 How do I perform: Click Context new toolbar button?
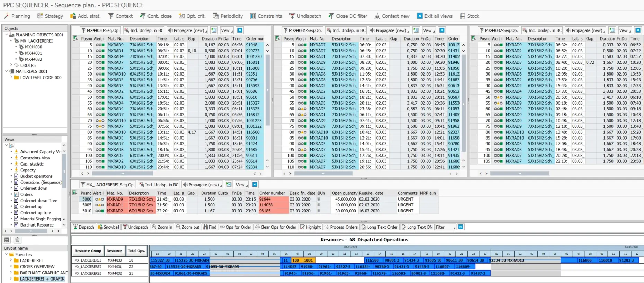point(392,16)
